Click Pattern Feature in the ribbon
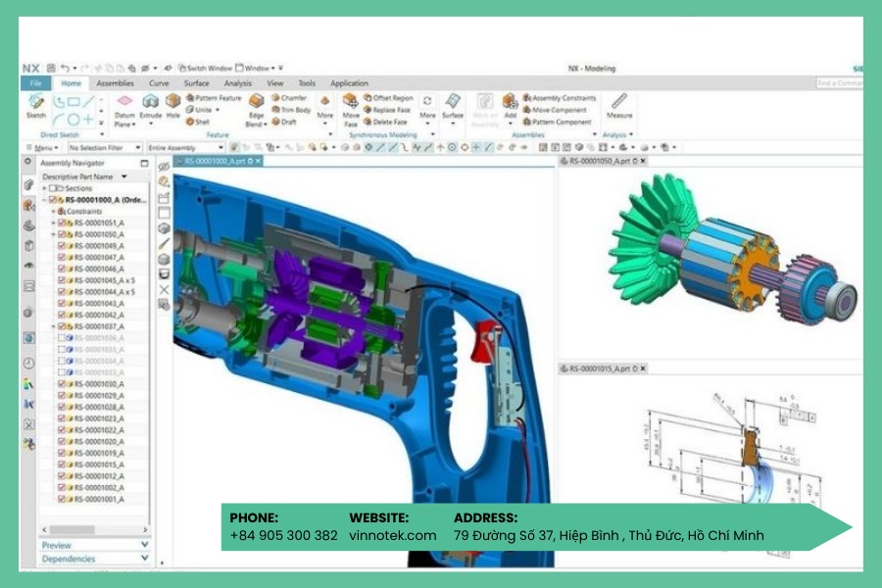The image size is (882, 588). tap(214, 98)
